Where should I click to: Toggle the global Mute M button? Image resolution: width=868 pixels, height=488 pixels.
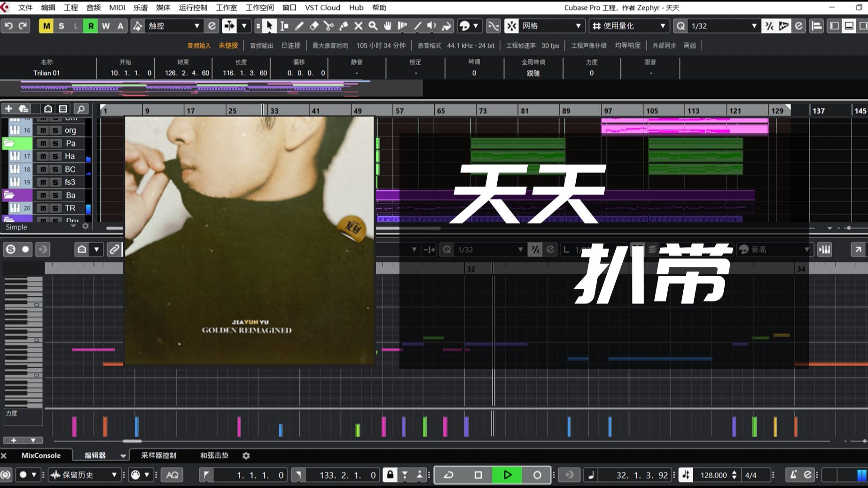(46, 26)
